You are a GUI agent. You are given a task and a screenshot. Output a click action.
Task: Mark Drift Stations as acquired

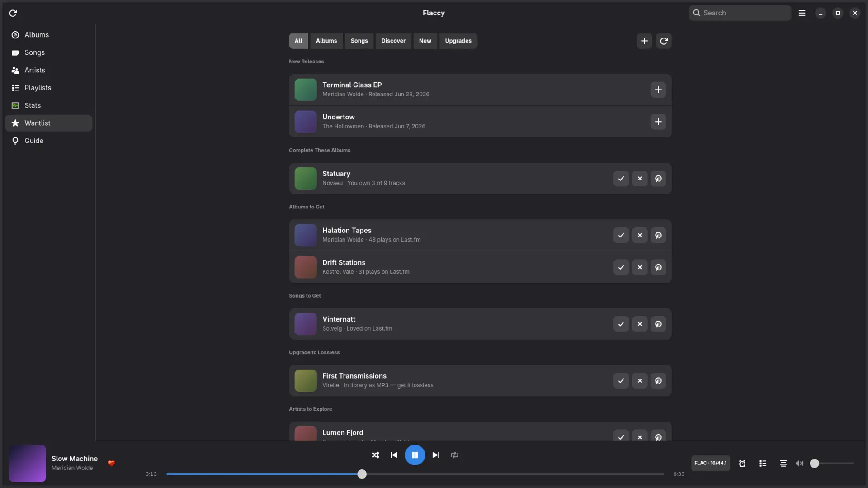(621, 267)
